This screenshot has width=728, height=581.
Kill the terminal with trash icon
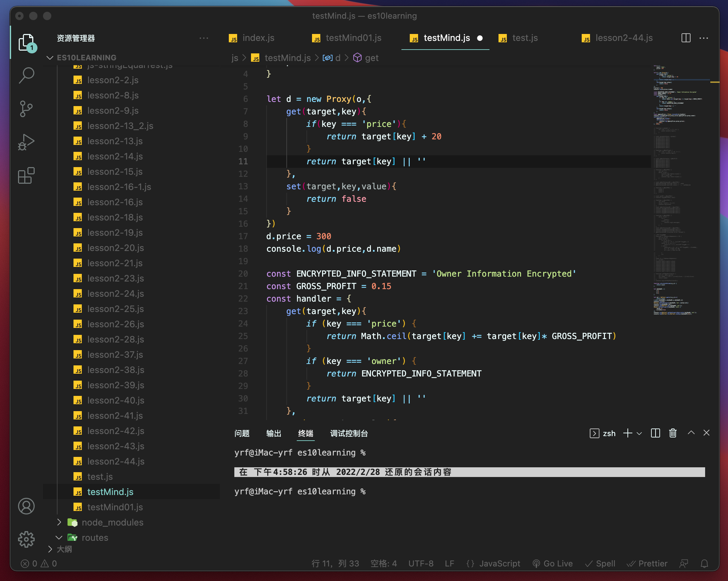click(x=673, y=433)
